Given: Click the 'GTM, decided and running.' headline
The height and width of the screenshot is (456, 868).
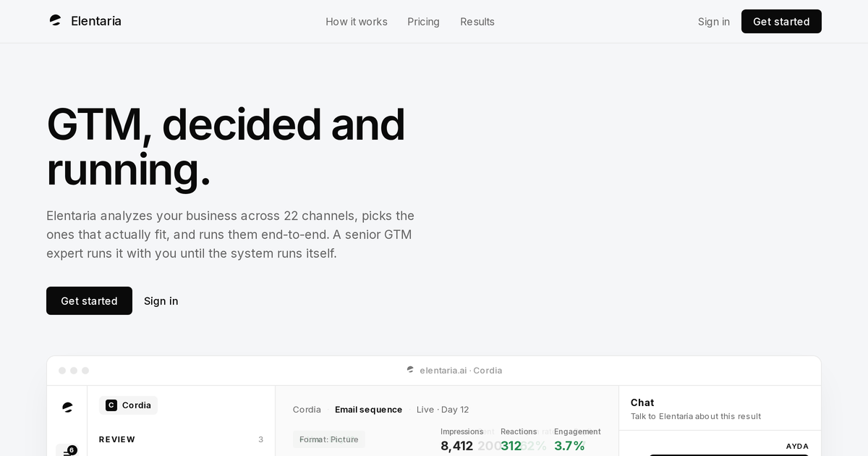Looking at the screenshot, I should click(x=226, y=147).
